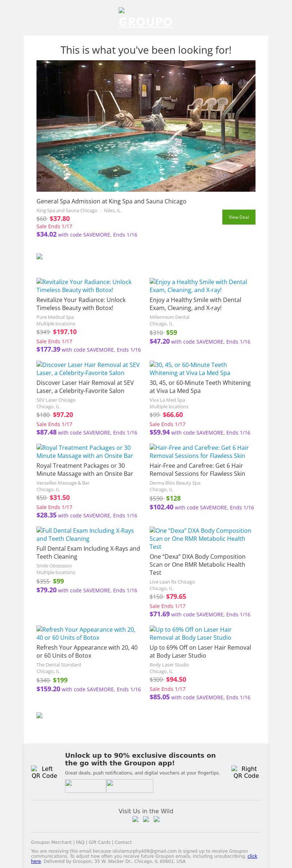This screenshot has height=868, width=292.
Task: View the Viva La Med Spa teeth whitening deal
Action: (x=200, y=387)
